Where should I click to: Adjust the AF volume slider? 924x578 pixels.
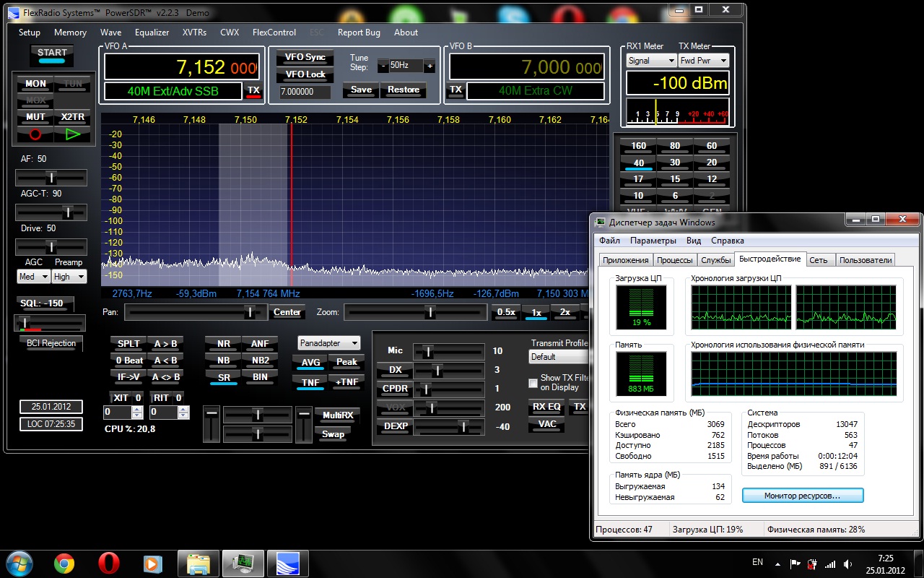[51, 178]
